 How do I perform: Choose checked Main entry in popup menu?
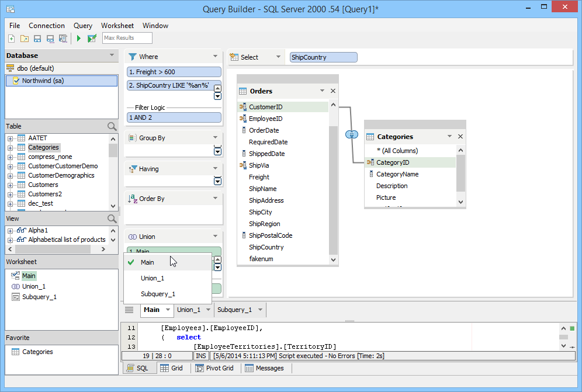coord(168,262)
